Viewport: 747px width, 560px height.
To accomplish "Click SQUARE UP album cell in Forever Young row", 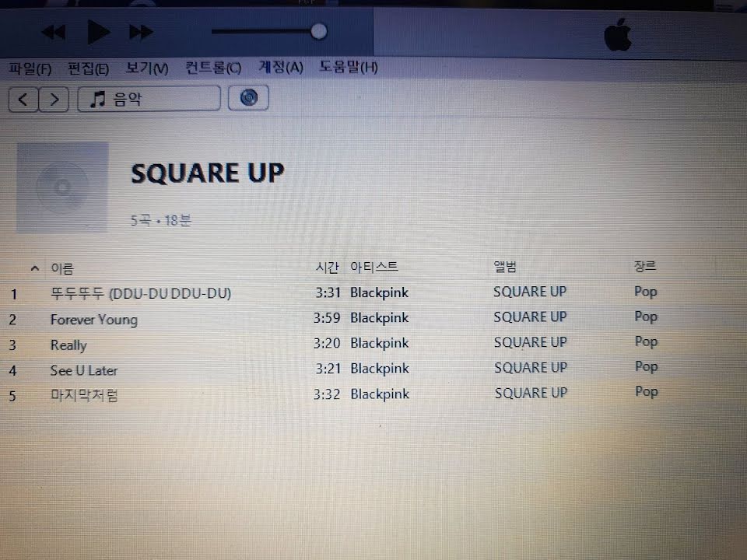I will point(530,317).
